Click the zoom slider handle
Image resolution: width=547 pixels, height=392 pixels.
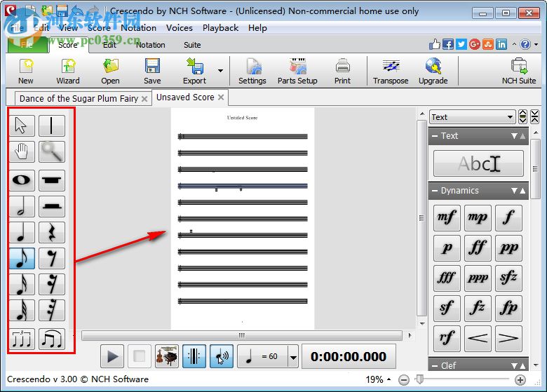(420, 379)
